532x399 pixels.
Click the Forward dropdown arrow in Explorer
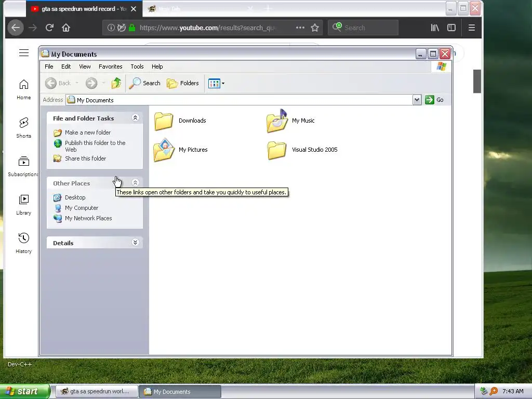pos(103,83)
